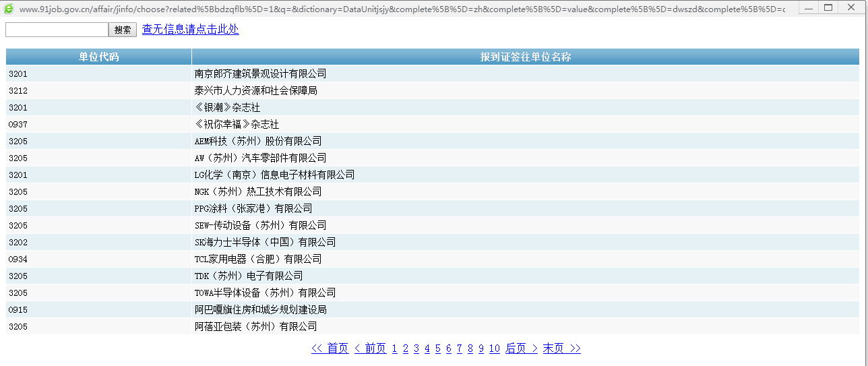This screenshot has height=366, width=868.
Task: Click the search text input field
Action: [57, 30]
